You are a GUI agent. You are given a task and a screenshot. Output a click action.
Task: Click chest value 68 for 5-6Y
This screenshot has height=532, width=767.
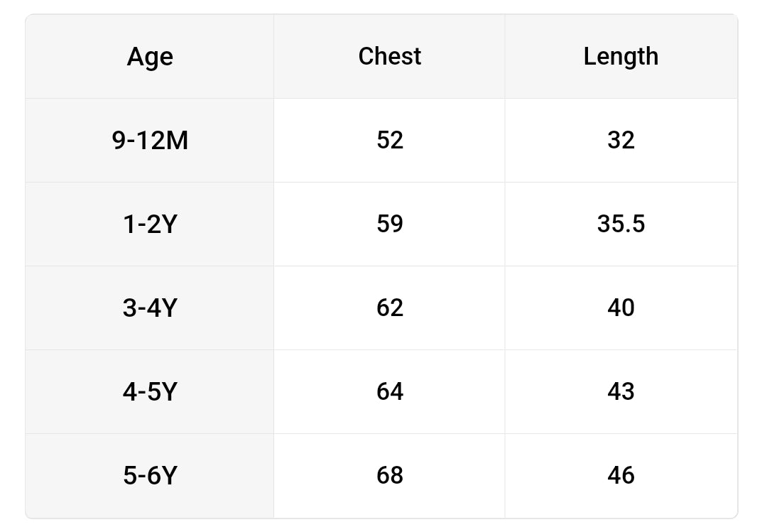pos(389,475)
